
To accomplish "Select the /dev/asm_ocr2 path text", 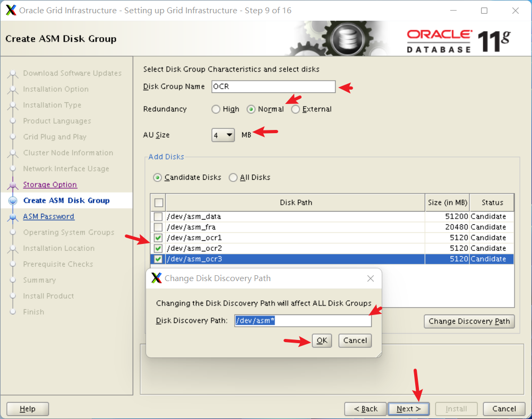I will [194, 249].
